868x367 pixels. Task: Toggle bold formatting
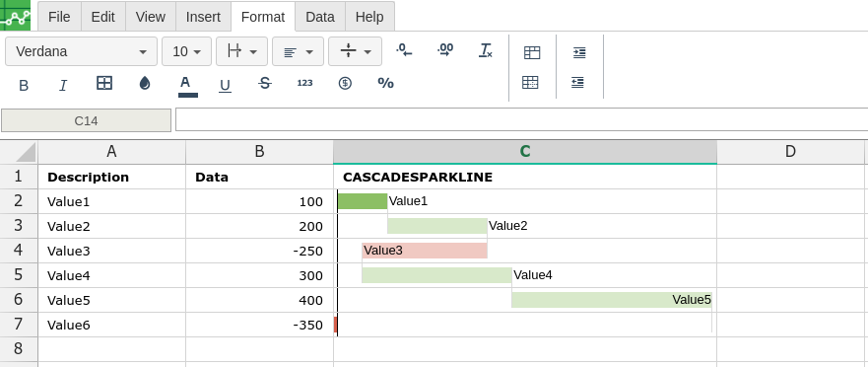(24, 85)
